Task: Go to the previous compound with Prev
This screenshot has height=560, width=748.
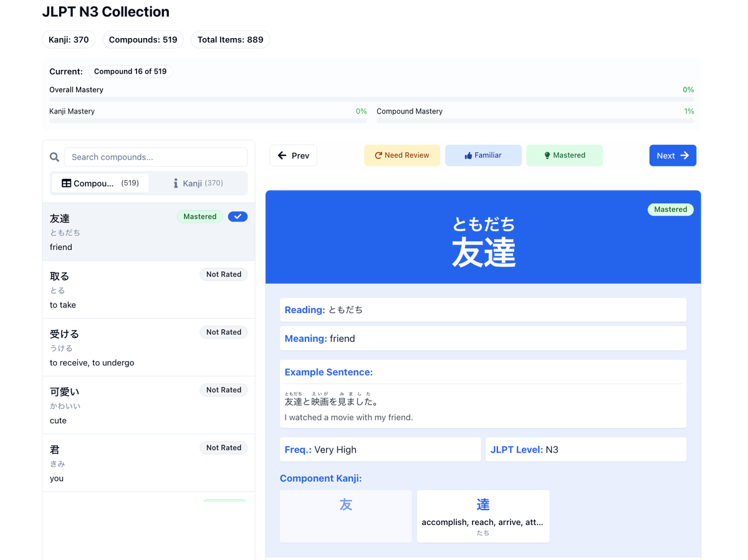Action: (x=293, y=155)
